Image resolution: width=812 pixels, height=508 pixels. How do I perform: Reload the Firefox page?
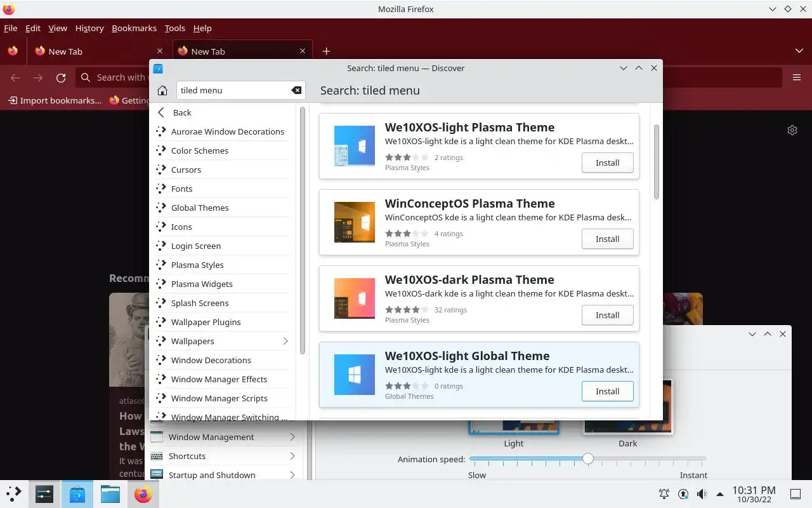(61, 77)
